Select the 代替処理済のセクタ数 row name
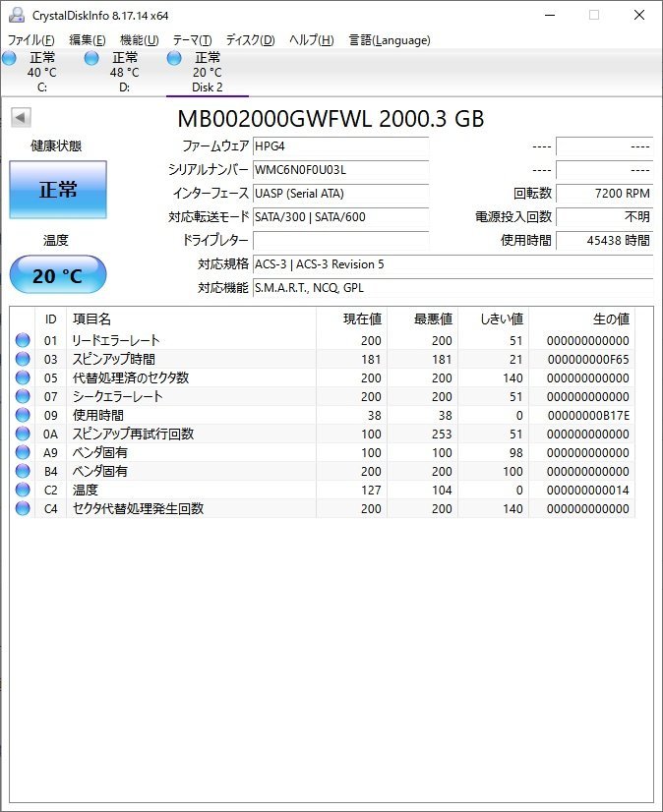The width and height of the screenshot is (663, 812). click(131, 377)
